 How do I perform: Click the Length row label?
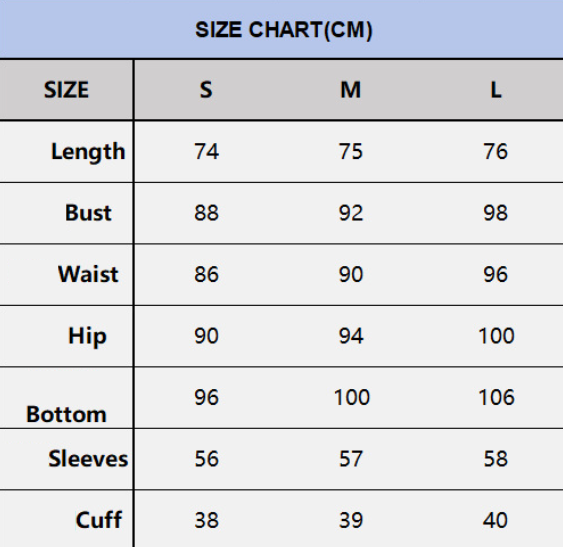tap(88, 152)
